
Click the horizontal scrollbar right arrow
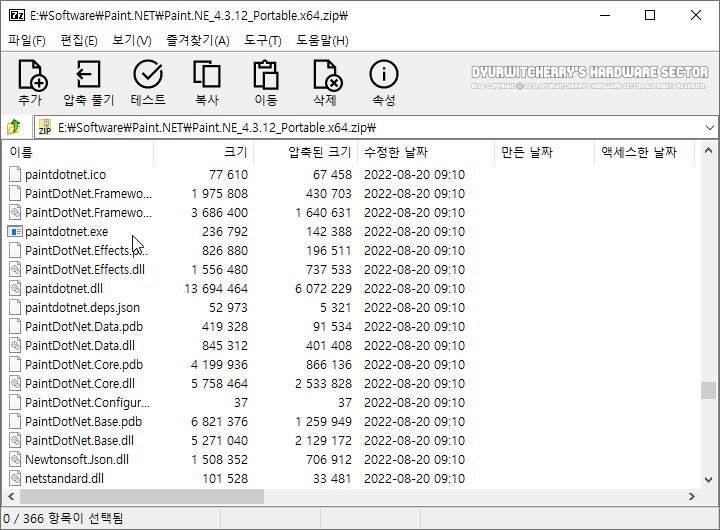tap(692, 496)
